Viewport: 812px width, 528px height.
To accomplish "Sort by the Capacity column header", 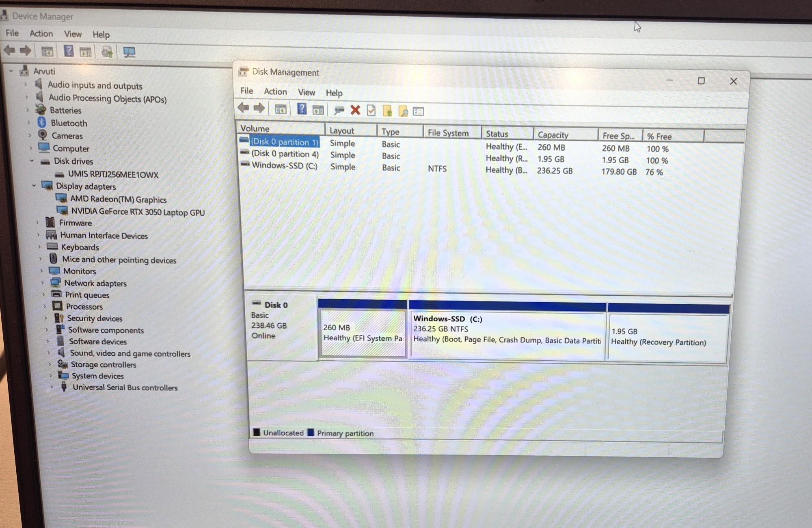I will coord(566,134).
